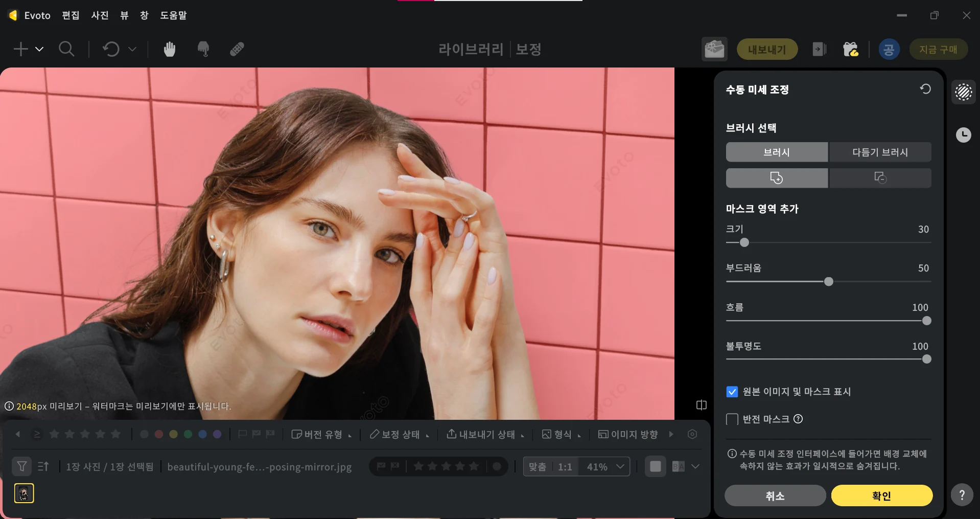Click the undo arrow in the top toolbar
Image resolution: width=980 pixels, height=519 pixels.
[111, 49]
